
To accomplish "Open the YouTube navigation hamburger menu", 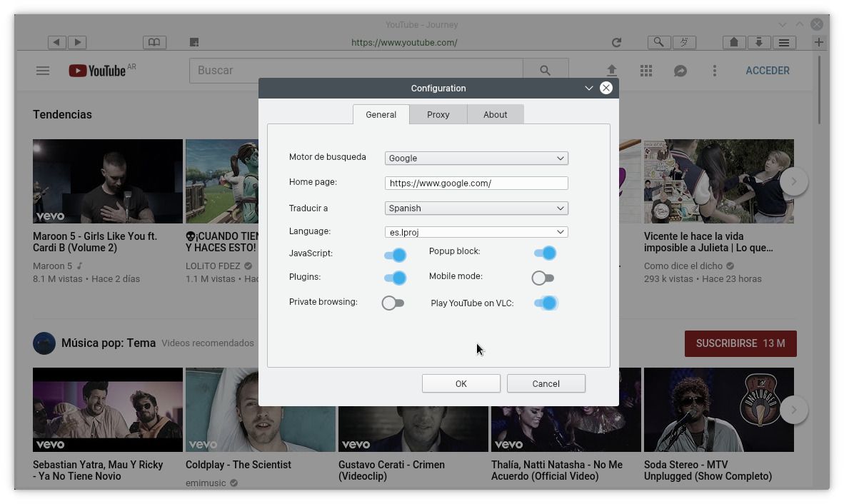I will [x=43, y=71].
